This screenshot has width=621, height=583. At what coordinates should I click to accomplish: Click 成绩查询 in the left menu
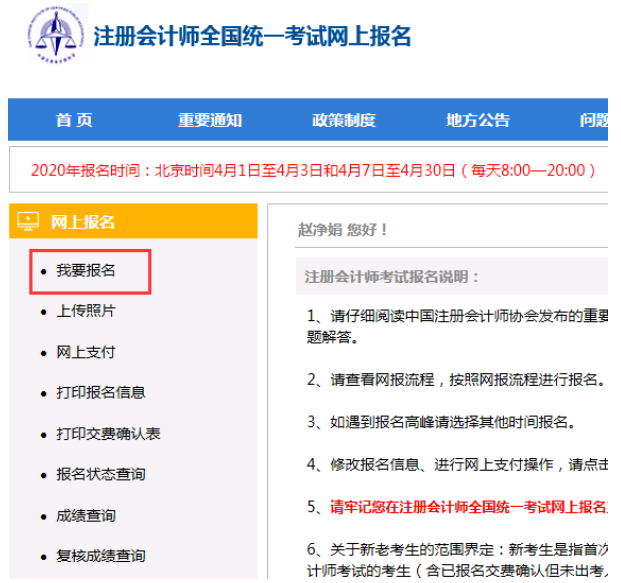[86, 515]
